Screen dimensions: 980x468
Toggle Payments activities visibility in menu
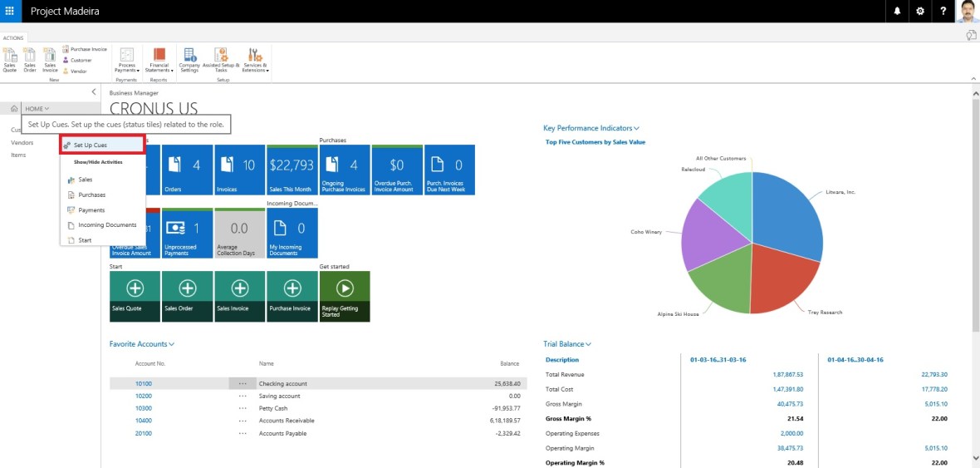click(x=91, y=210)
